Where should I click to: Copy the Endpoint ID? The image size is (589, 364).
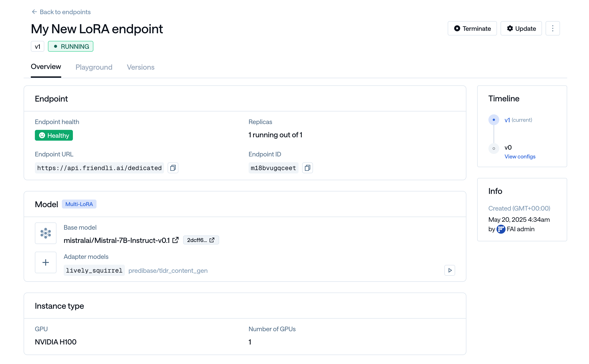[x=307, y=168]
